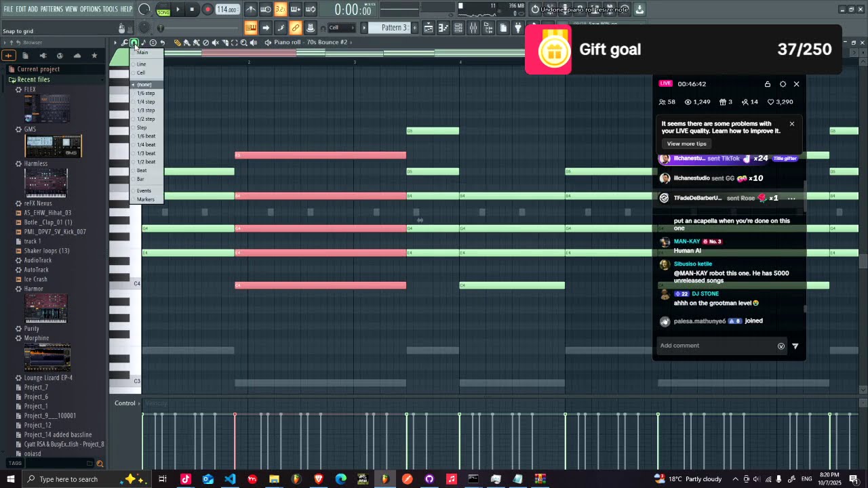868x488 pixels.
Task: Select 1/4 step snap option
Action: pos(146,102)
